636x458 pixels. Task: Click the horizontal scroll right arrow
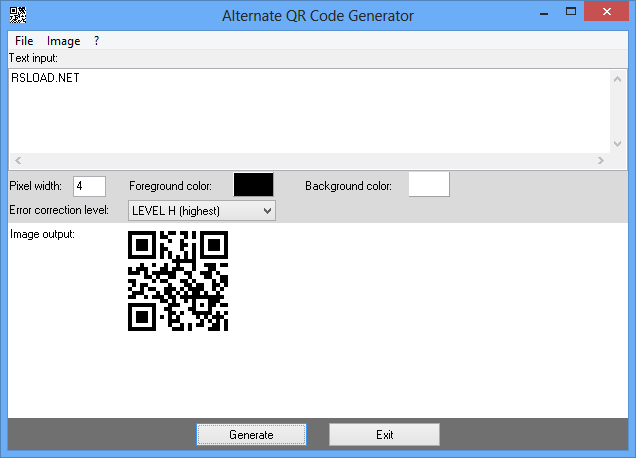click(x=601, y=161)
